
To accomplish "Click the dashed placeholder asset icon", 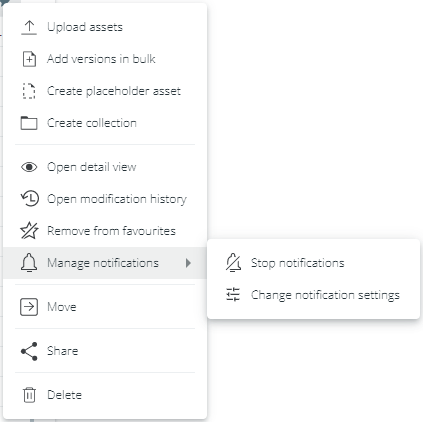I will click(x=29, y=91).
